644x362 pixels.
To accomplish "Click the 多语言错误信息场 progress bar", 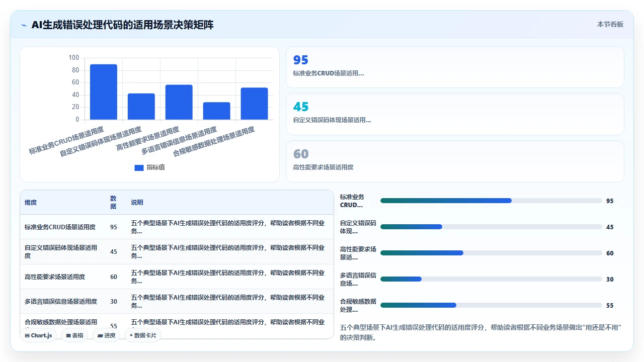I will pyautogui.click(x=491, y=279).
